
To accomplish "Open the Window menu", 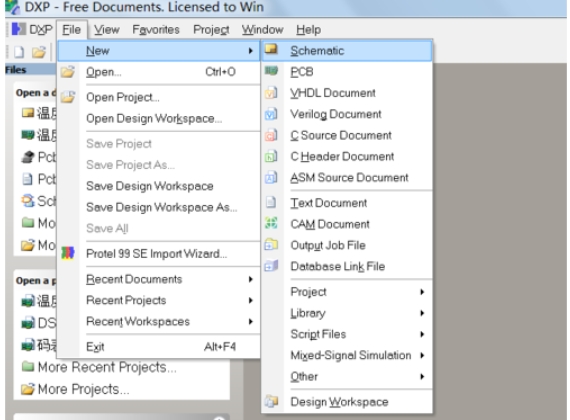I will pyautogui.click(x=262, y=29).
